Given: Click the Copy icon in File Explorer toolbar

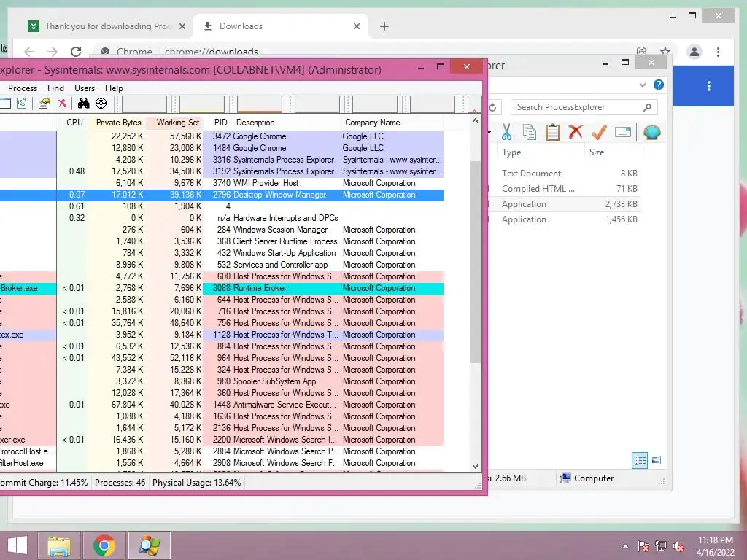Looking at the screenshot, I should tap(530, 132).
